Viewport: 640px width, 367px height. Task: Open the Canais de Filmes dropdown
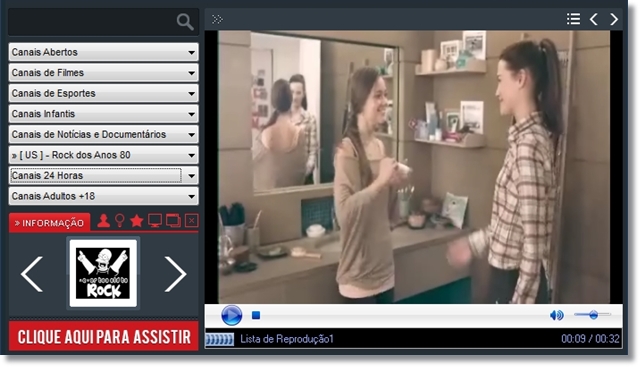click(x=103, y=73)
